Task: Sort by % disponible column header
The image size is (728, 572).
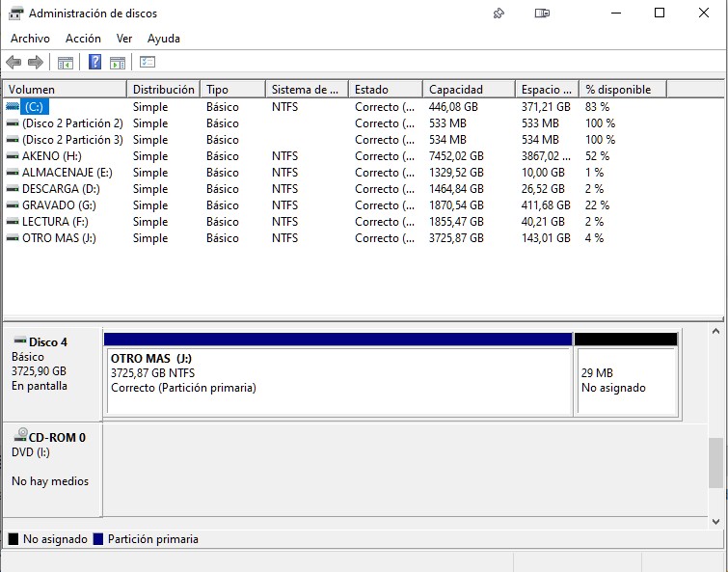Action: [623, 89]
